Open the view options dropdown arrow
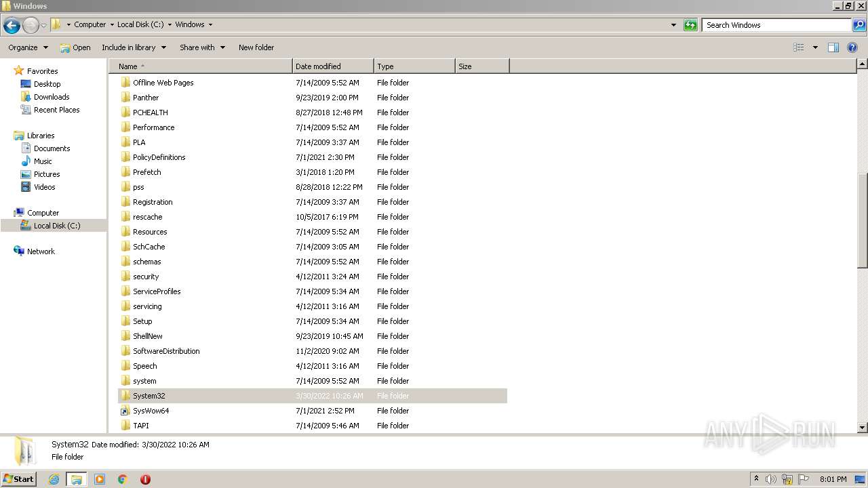 [x=815, y=47]
